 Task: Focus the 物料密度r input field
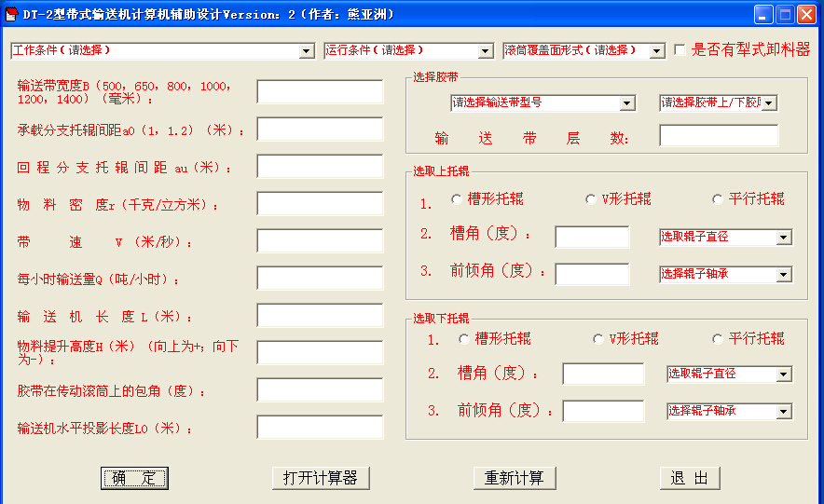pos(320,204)
